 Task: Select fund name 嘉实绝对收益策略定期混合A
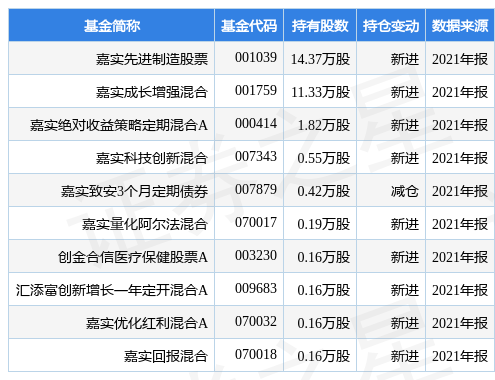point(119,125)
